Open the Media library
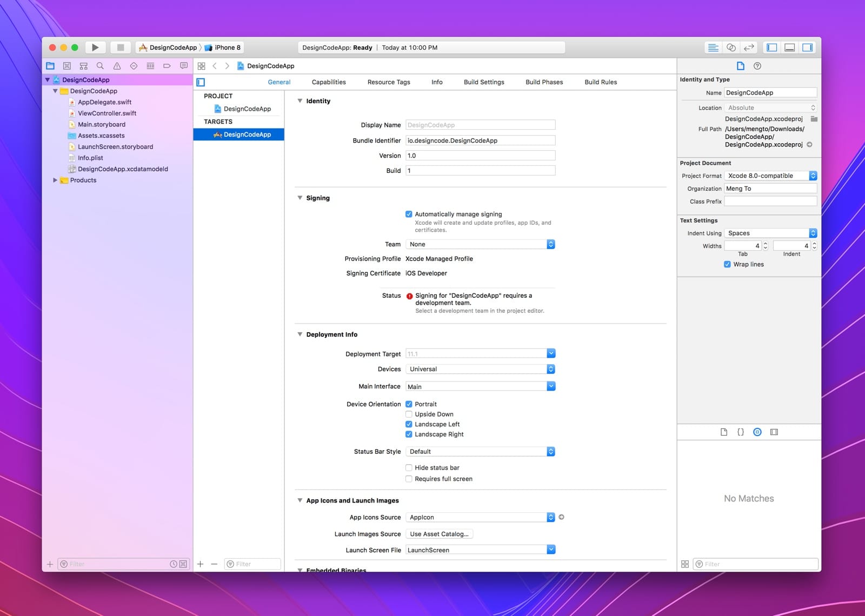865x616 pixels. coord(774,432)
